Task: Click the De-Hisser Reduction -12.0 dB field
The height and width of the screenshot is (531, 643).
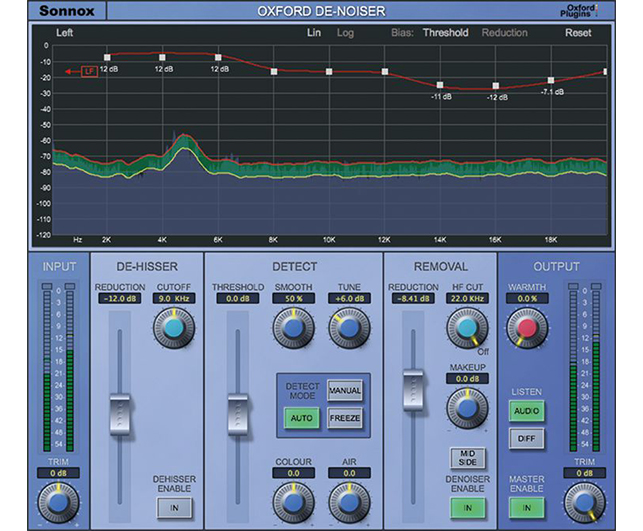Action: (120, 299)
